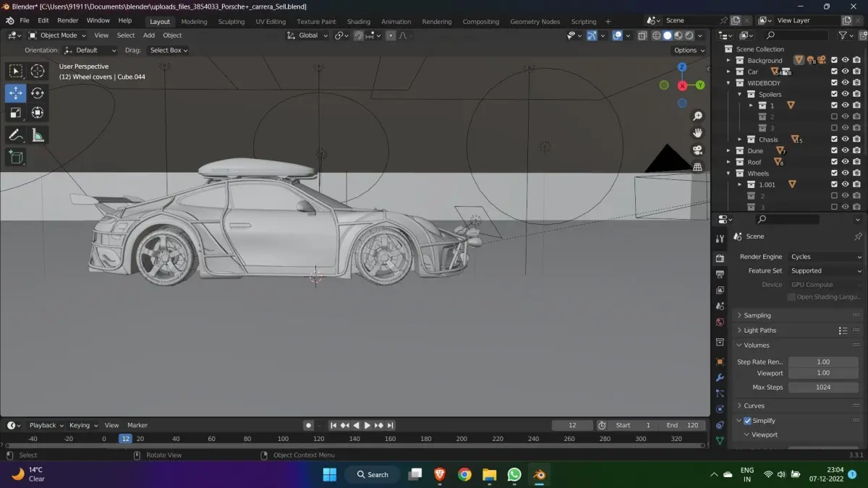Click the Max Steps value field
The image size is (868, 488).
(x=823, y=388)
